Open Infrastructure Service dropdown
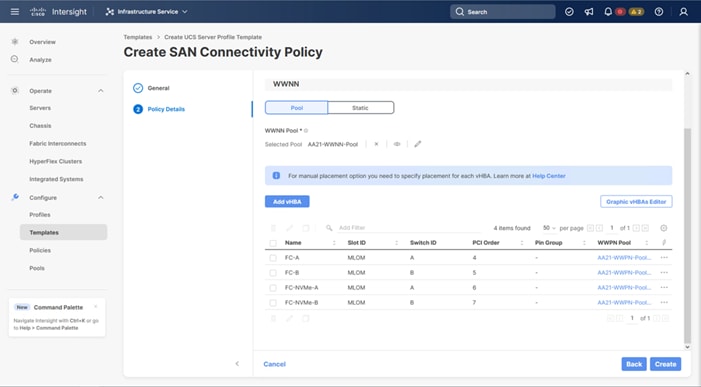 pyautogui.click(x=147, y=12)
